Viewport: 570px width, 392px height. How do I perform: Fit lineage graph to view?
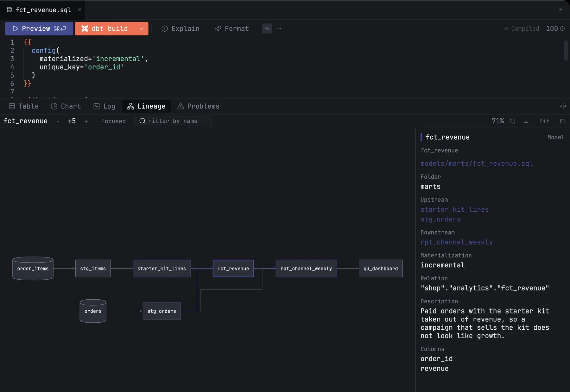coord(544,121)
